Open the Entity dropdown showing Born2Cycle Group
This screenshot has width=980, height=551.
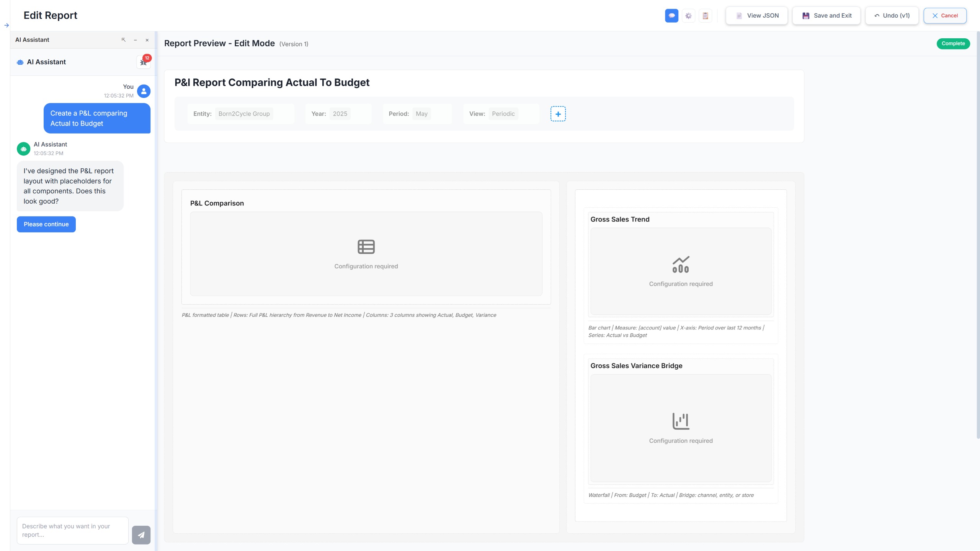coord(244,114)
